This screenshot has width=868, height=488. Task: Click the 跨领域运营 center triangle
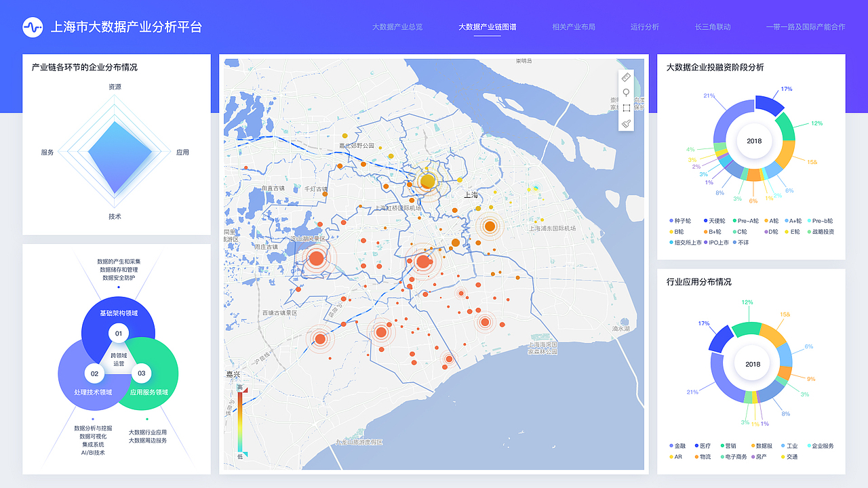(119, 359)
